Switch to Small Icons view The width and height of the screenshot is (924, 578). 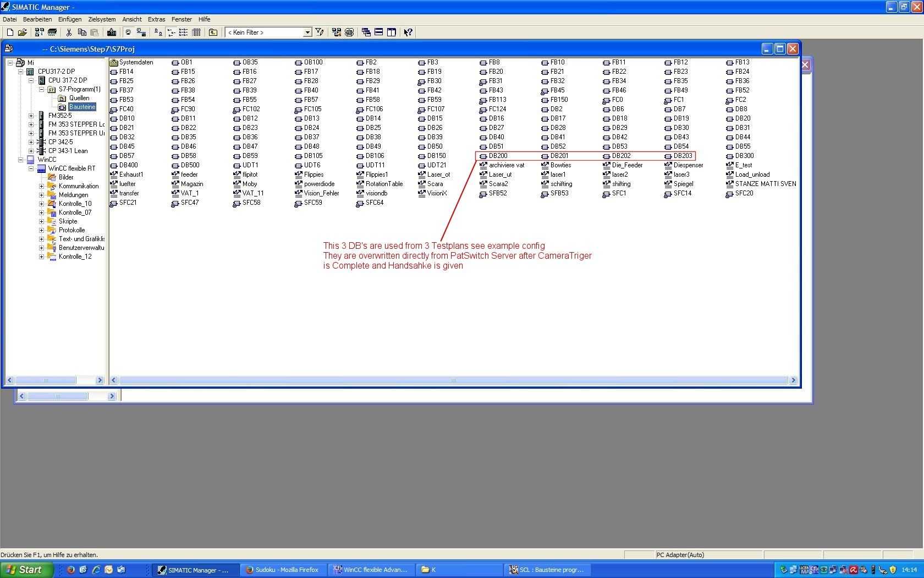point(171,32)
